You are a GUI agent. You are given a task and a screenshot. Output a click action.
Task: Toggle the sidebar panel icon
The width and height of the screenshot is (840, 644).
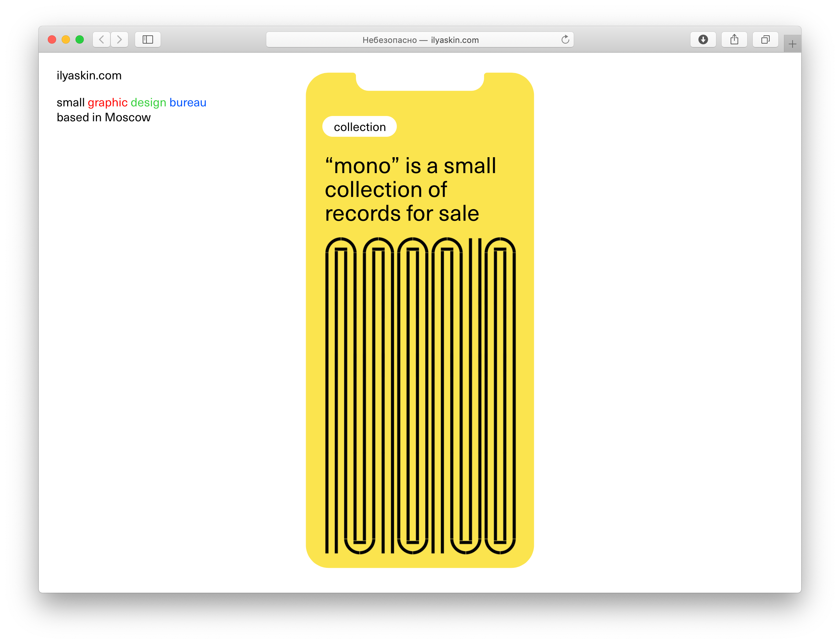pyautogui.click(x=148, y=39)
